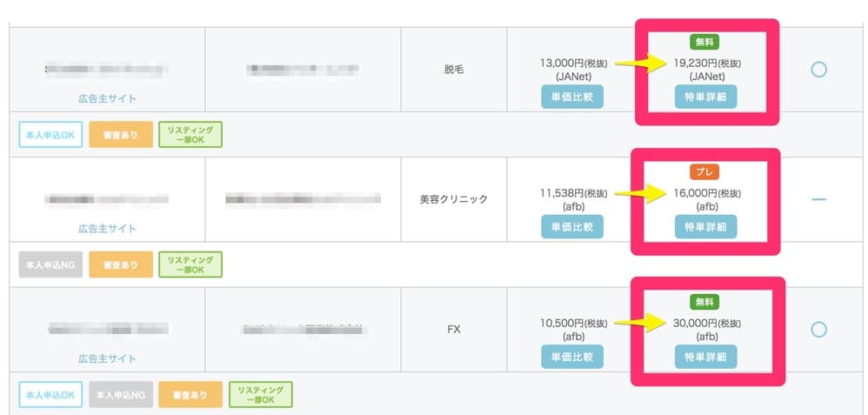The width and height of the screenshot is (868, 415).
Task: Click gray 本人申込NG tag under 美容クリニック row
Action: (50, 264)
